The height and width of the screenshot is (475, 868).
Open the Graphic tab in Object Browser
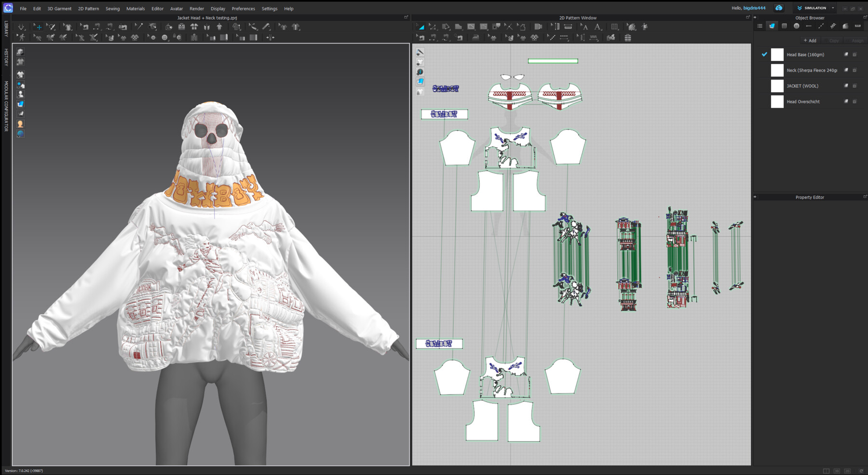point(783,26)
